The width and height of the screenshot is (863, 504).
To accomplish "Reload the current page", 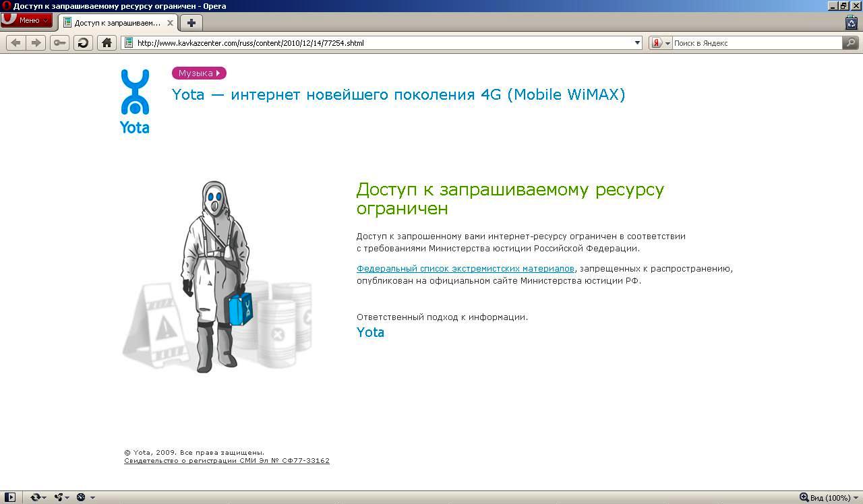I will tap(83, 43).
